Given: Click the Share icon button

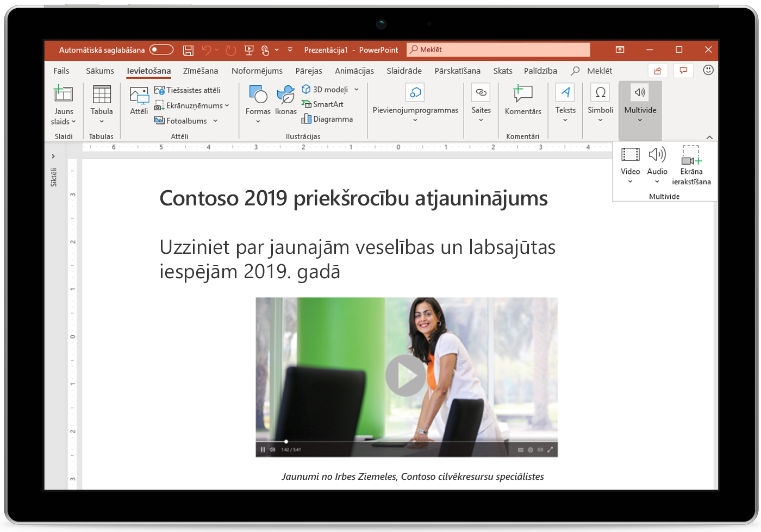Looking at the screenshot, I should coord(658,71).
